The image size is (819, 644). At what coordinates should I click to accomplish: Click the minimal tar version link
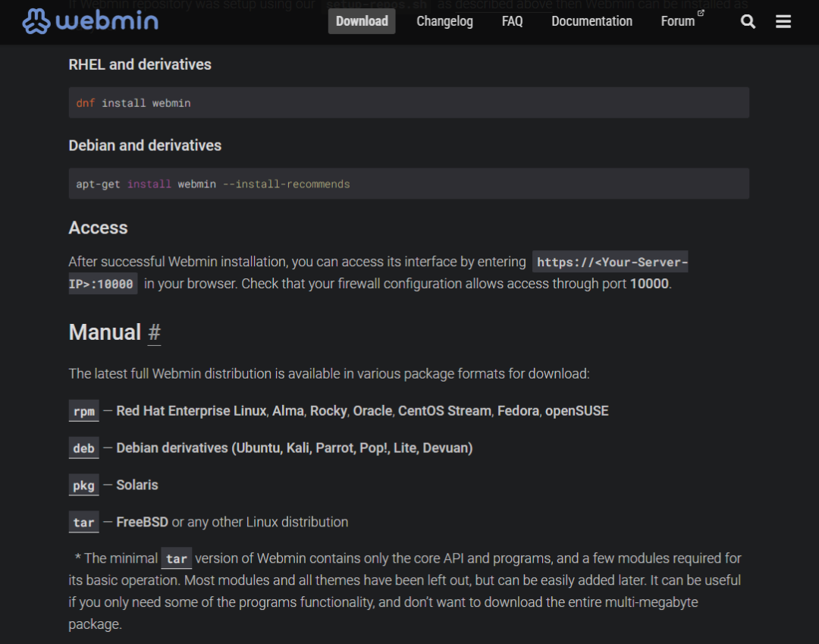coord(177,558)
